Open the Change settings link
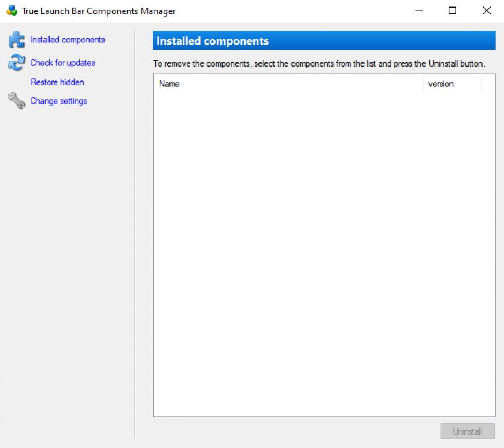504x448 pixels. point(58,101)
